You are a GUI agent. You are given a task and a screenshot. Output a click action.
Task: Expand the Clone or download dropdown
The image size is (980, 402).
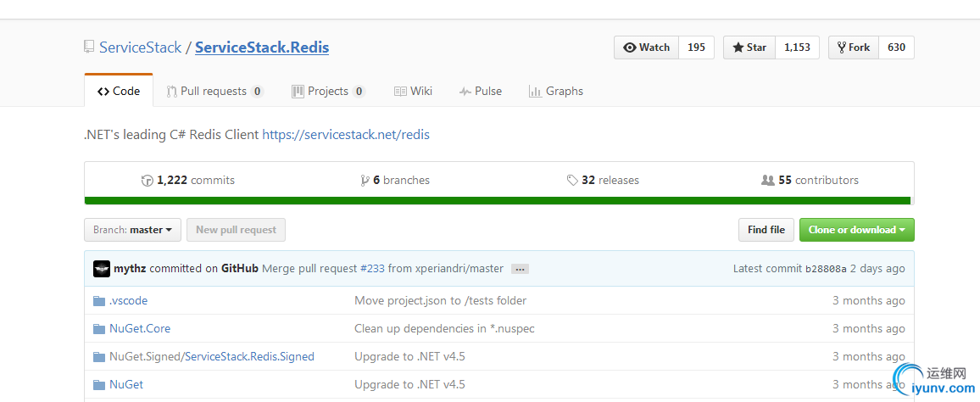point(857,230)
